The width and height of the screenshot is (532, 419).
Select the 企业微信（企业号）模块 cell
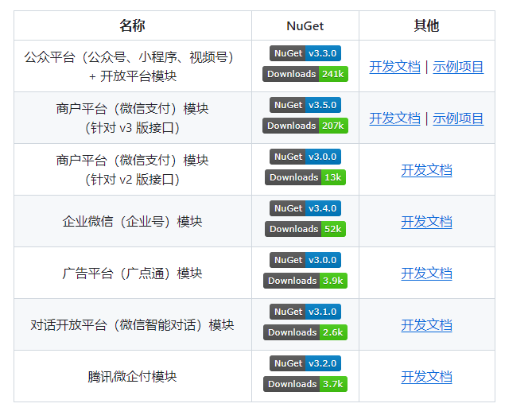133,221
